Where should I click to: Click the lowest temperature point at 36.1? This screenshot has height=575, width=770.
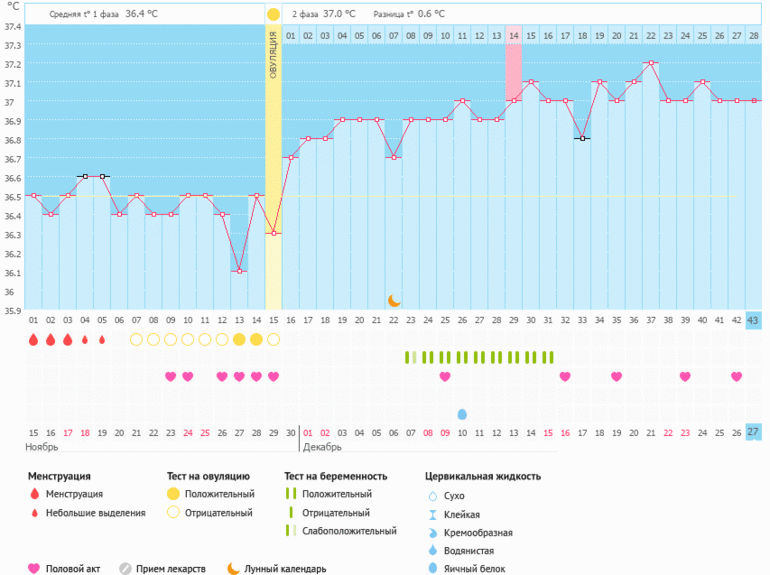239,272
